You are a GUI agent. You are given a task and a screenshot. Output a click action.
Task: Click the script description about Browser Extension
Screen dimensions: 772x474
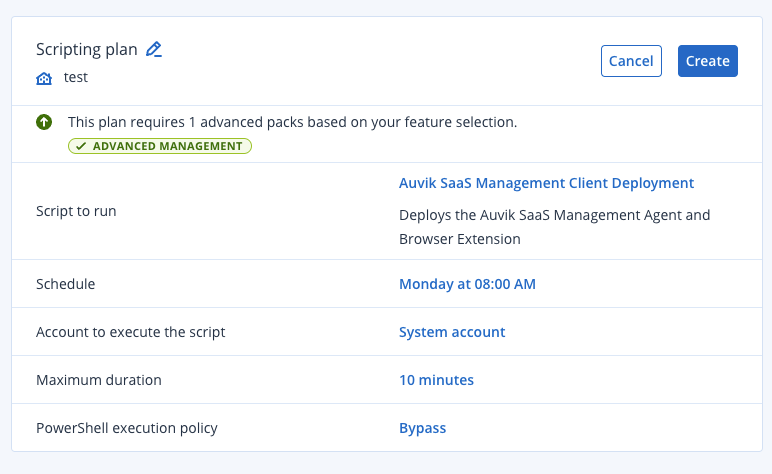554,227
